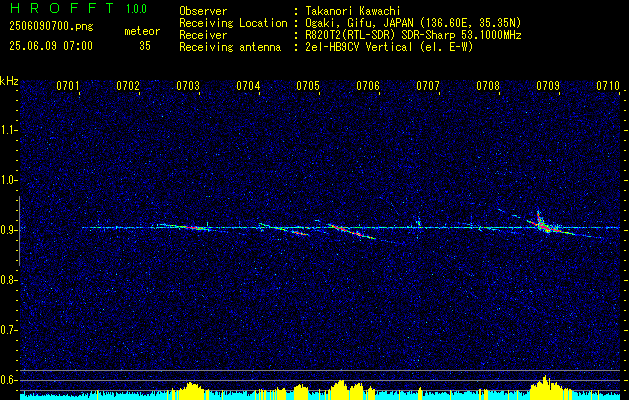Click the 0.7 kHz axis label
This screenshot has width=629, height=400.
(8, 330)
